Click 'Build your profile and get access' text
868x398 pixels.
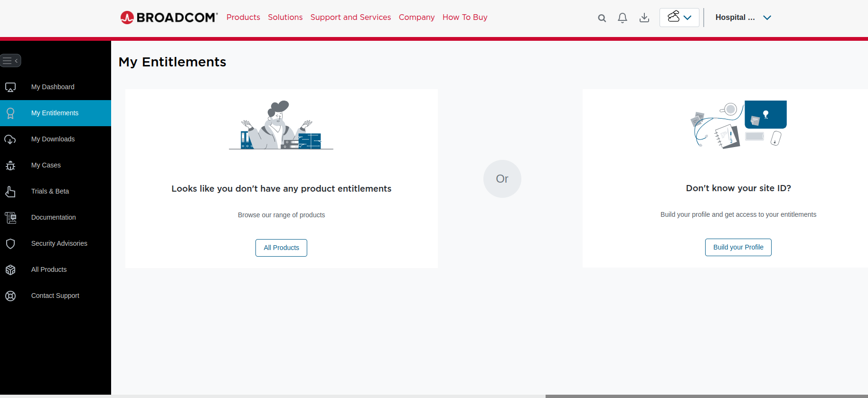(x=738, y=214)
